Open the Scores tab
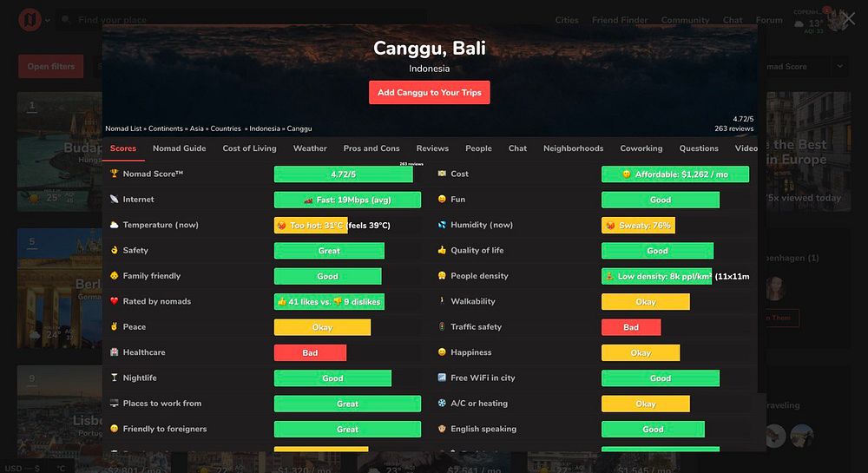Viewport: 868px width, 473px height. pyautogui.click(x=123, y=148)
